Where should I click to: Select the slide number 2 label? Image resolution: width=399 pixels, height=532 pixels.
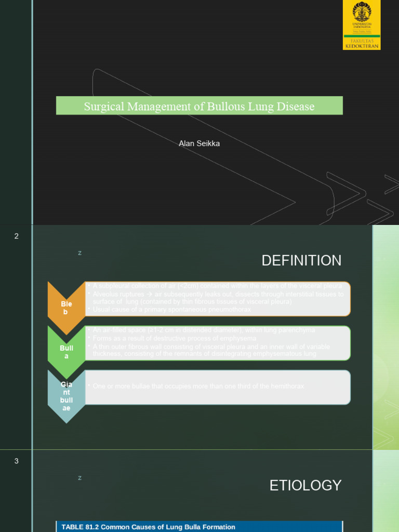[16, 236]
